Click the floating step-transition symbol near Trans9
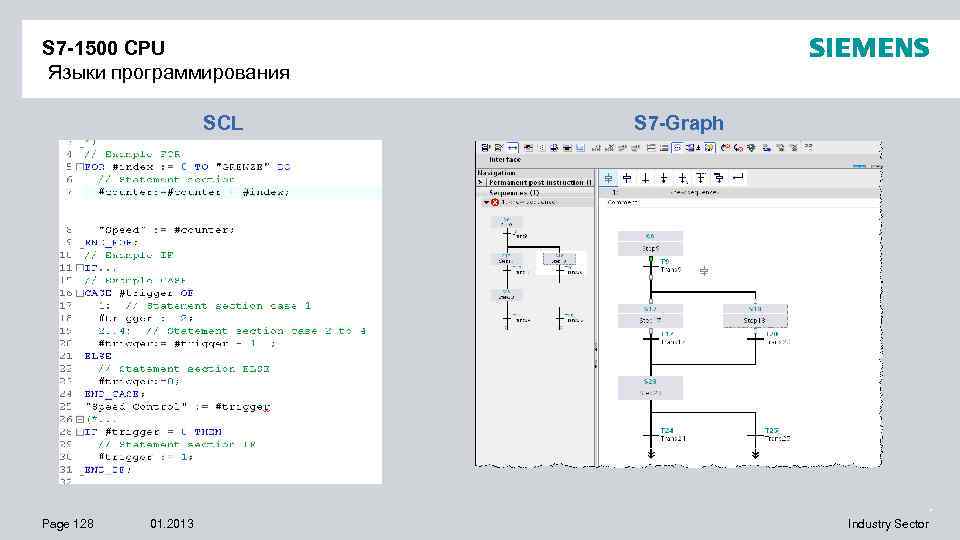 point(704,271)
